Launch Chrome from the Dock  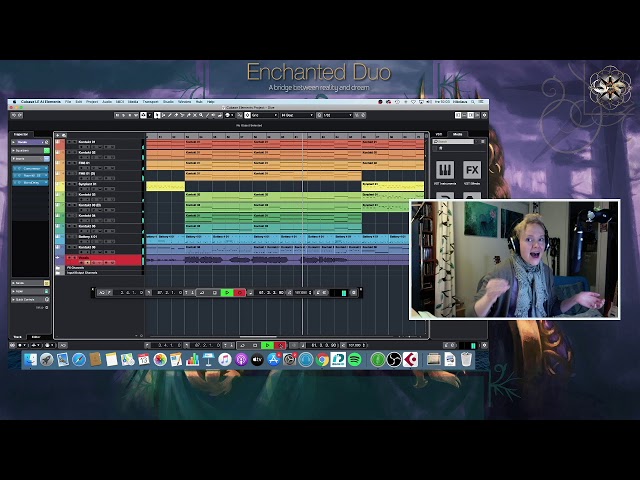323,359
